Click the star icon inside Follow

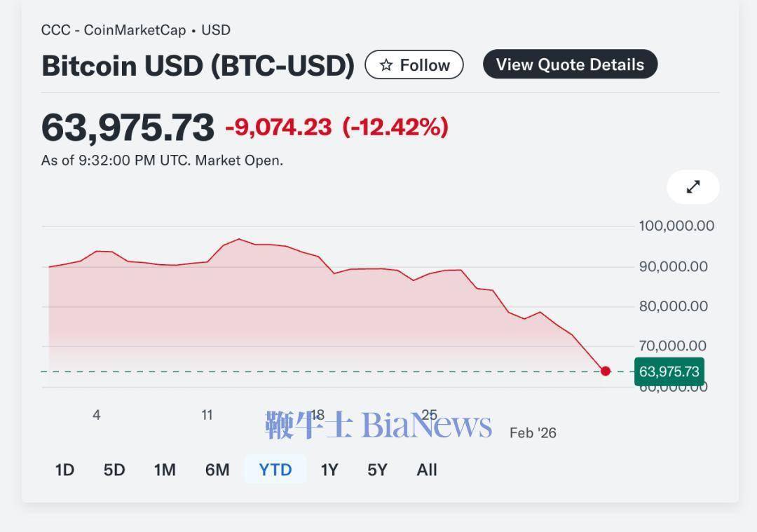tap(386, 65)
